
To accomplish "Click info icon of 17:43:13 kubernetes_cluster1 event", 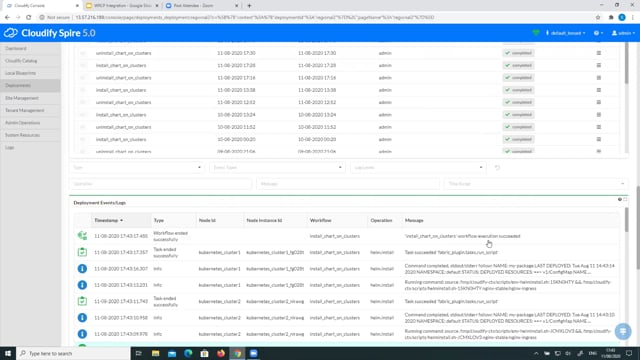I will [82, 285].
